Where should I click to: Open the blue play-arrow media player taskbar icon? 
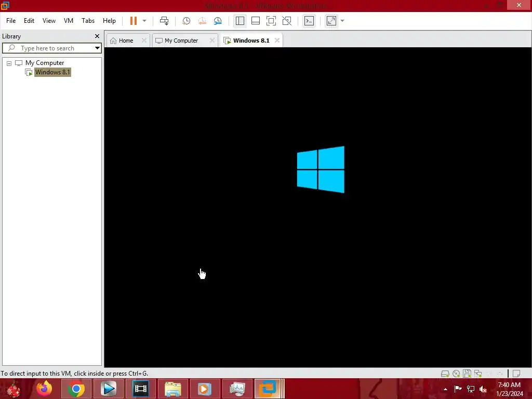[x=109, y=389]
